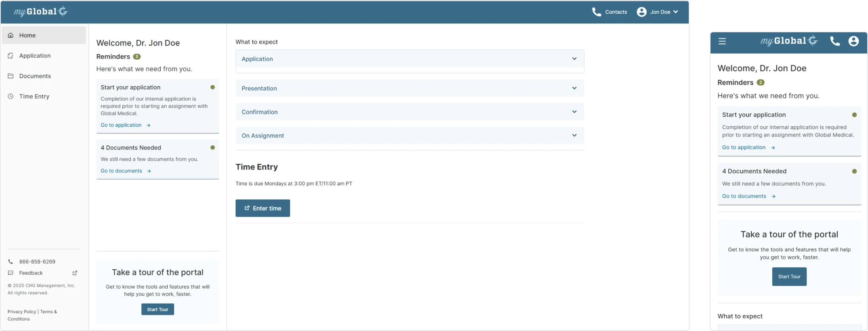Click the Time Entry clock icon in sidebar

click(x=11, y=96)
